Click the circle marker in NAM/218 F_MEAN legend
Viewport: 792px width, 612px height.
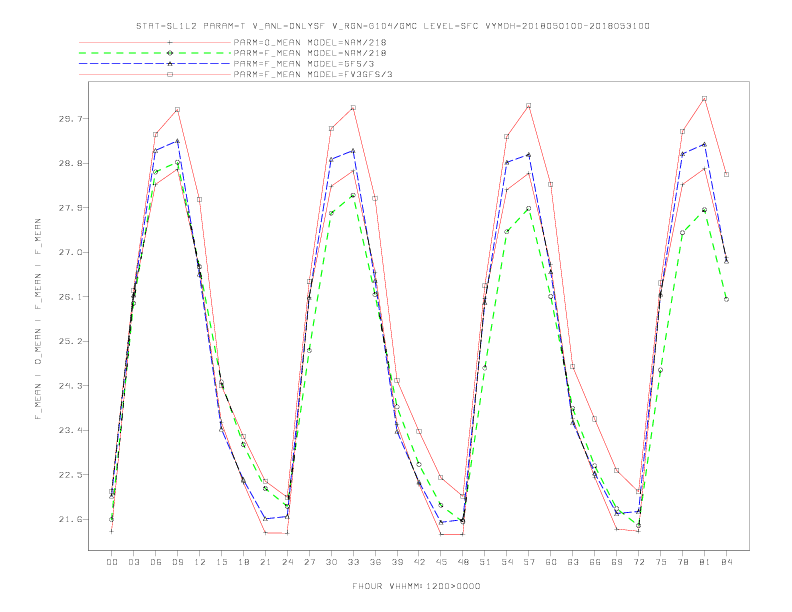[x=170, y=53]
